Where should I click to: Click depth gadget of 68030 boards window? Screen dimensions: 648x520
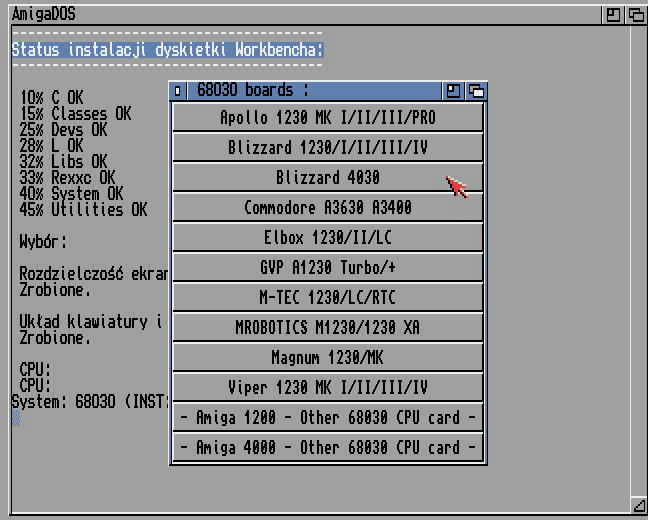(476, 91)
